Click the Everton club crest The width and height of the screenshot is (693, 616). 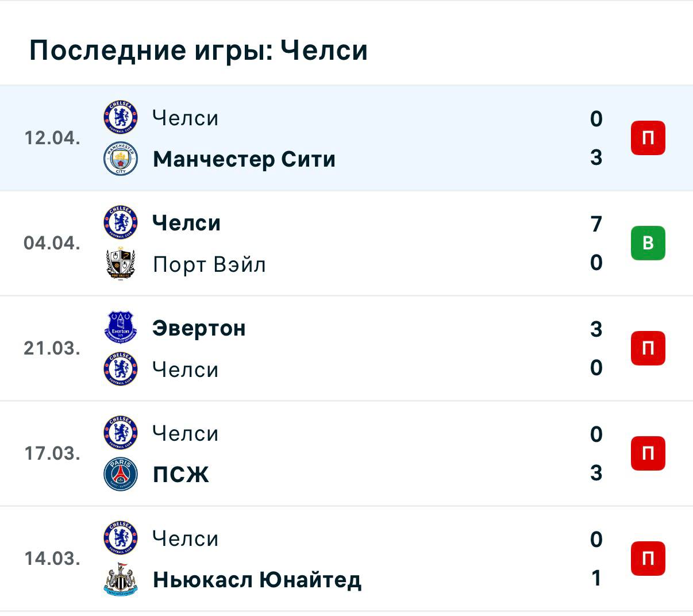pos(121,328)
